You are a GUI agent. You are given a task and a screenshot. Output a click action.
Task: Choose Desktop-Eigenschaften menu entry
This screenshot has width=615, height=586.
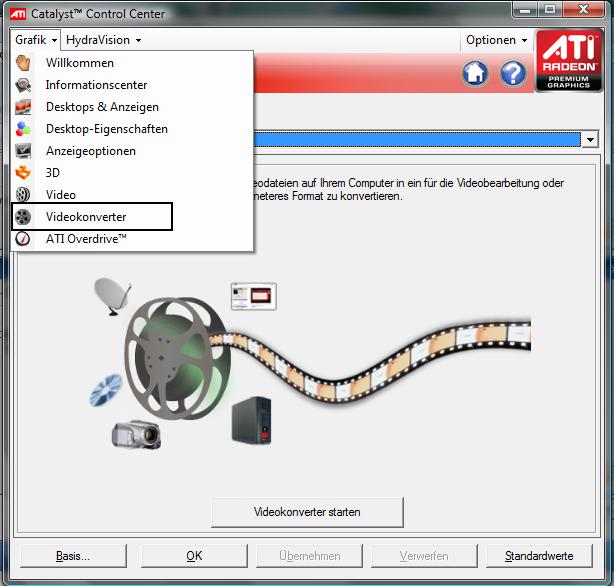pos(133,129)
